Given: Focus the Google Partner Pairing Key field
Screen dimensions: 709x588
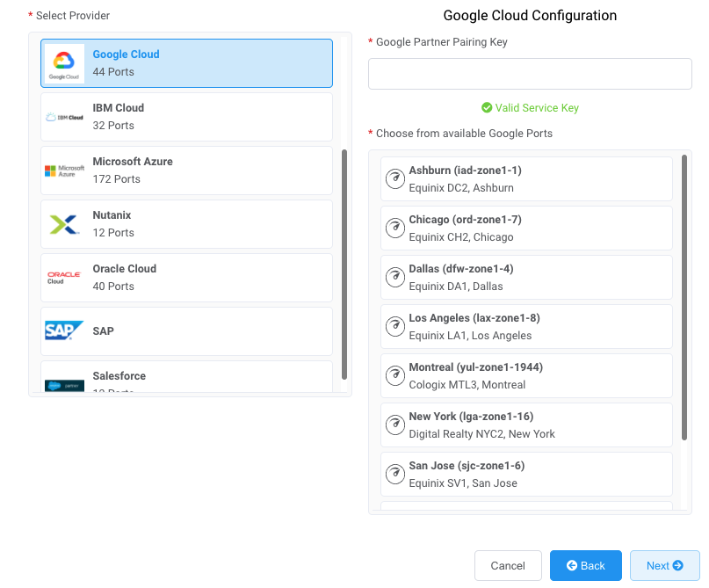Looking at the screenshot, I should (x=530, y=74).
